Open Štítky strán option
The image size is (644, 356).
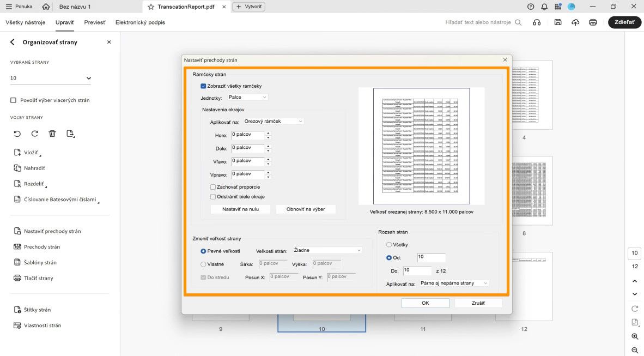tap(33, 310)
